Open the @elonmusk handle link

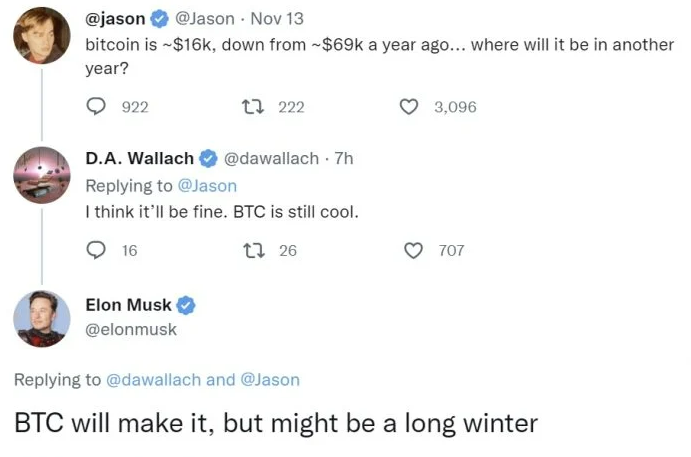click(131, 328)
